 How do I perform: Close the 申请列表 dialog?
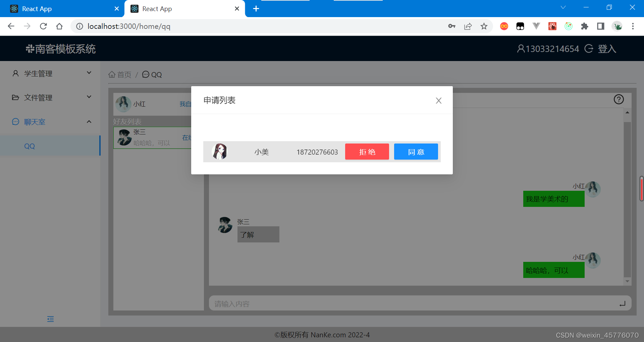[x=438, y=101]
